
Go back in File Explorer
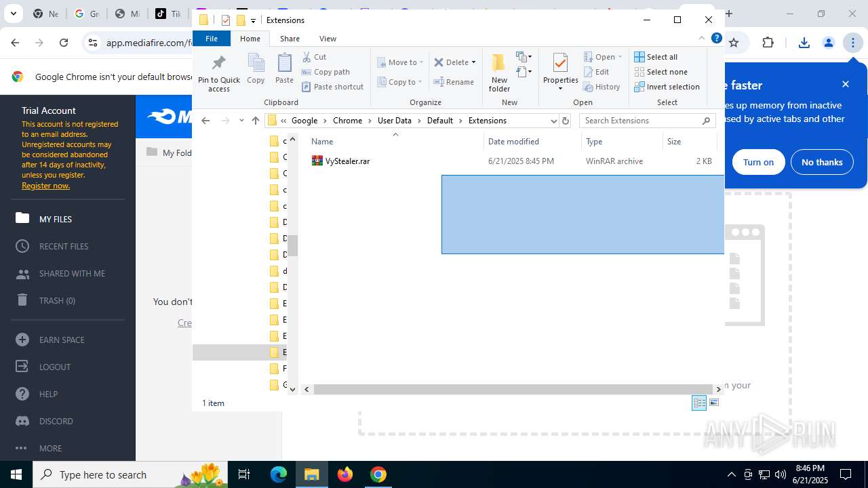click(x=205, y=121)
